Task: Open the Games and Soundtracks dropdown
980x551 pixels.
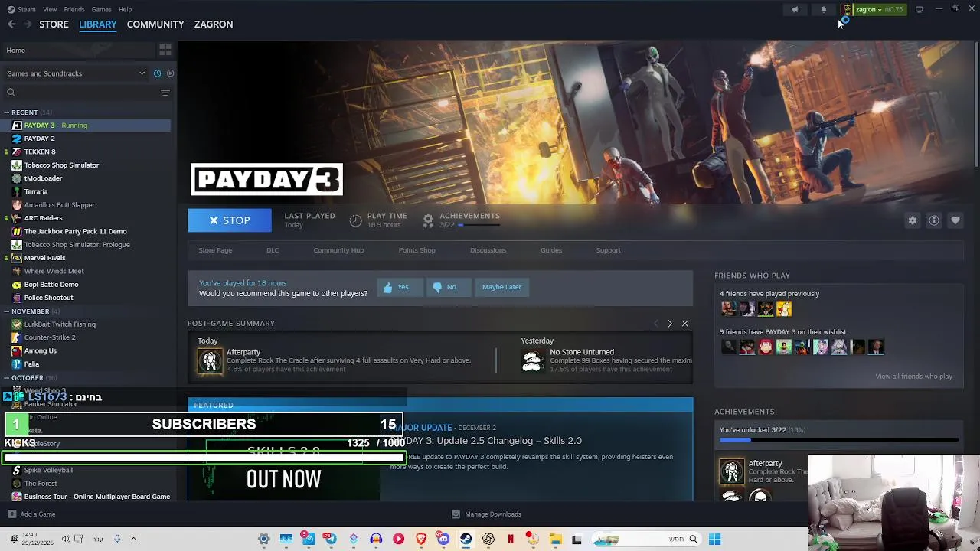Action: pyautogui.click(x=75, y=73)
